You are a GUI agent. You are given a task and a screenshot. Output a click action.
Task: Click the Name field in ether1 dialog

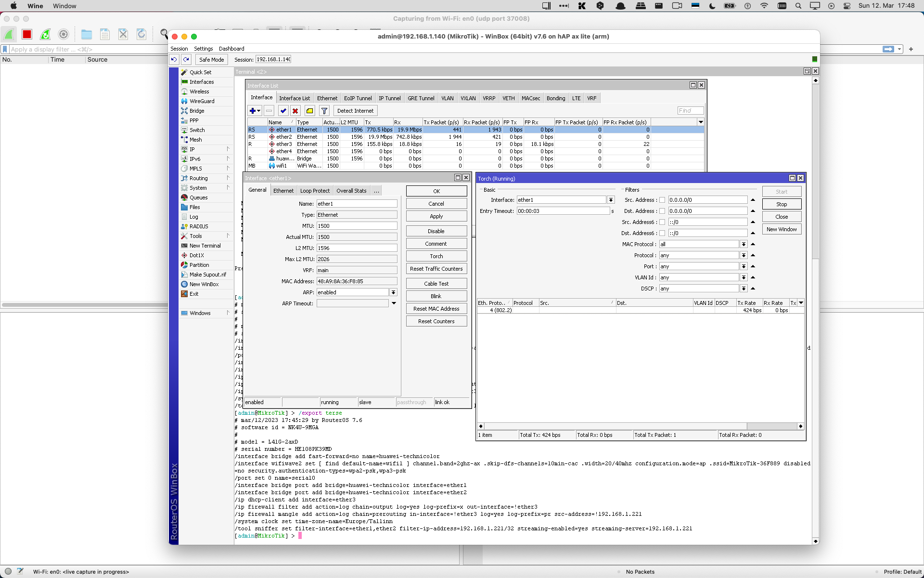[357, 204]
